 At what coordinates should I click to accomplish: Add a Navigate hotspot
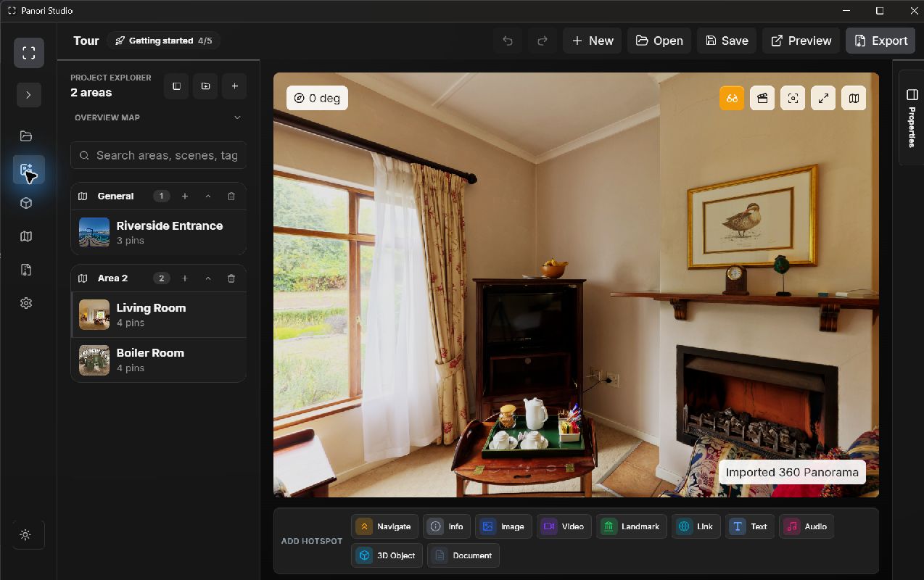coord(385,526)
